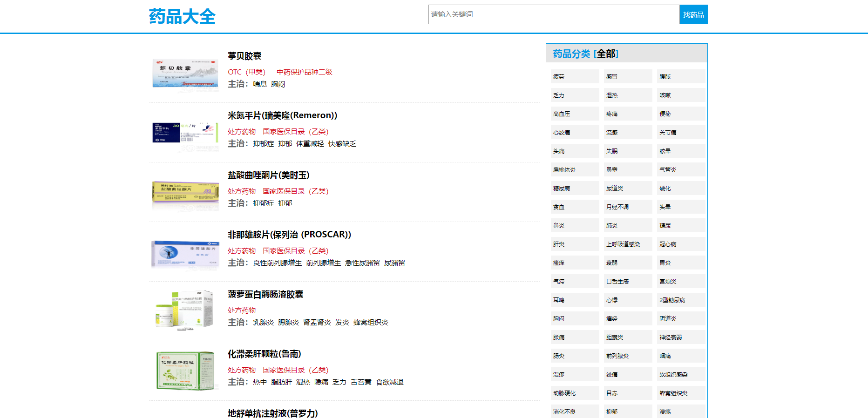Select the 感冒 category

(x=628, y=77)
